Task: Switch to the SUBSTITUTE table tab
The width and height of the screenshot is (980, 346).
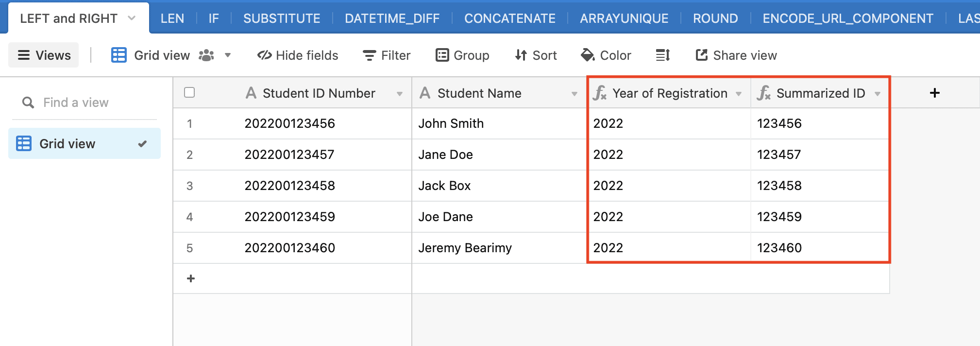Action: click(282, 18)
